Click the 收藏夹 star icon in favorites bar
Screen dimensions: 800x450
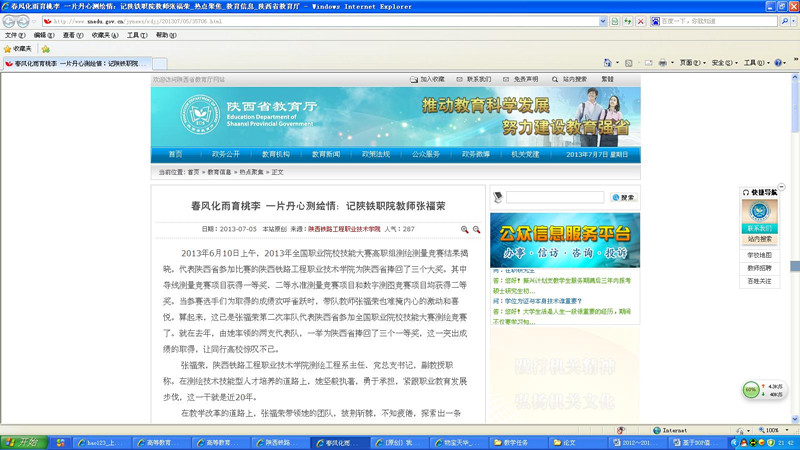point(8,48)
